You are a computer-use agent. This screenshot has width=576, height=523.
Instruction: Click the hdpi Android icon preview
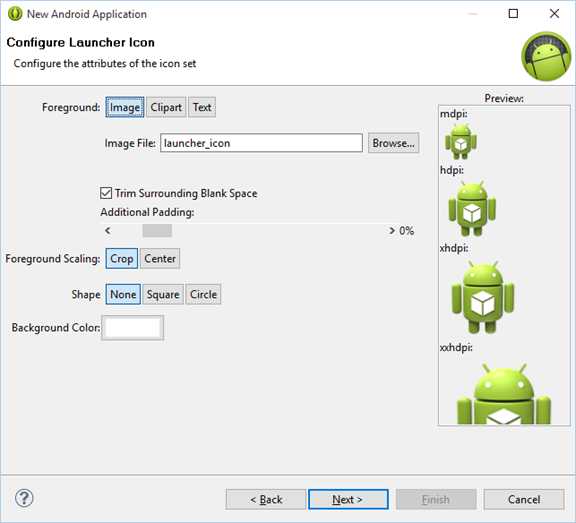472,208
